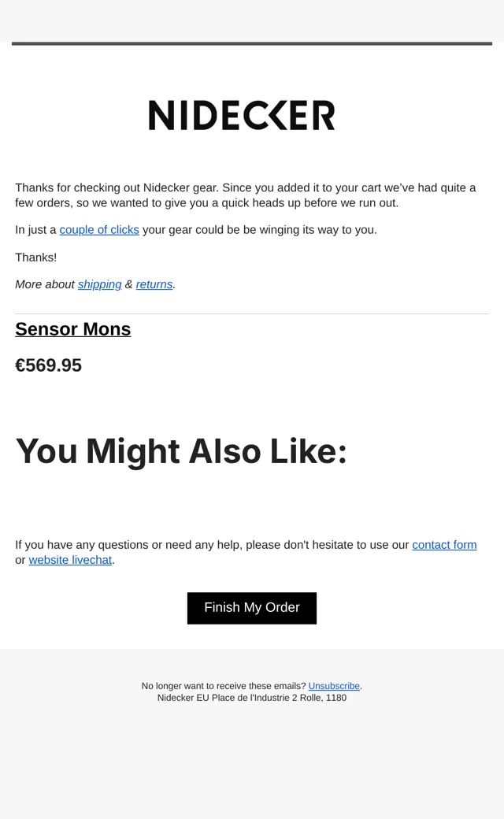Click the €569.95 price text
Viewport: 504px width, 819px height.
coord(49,365)
